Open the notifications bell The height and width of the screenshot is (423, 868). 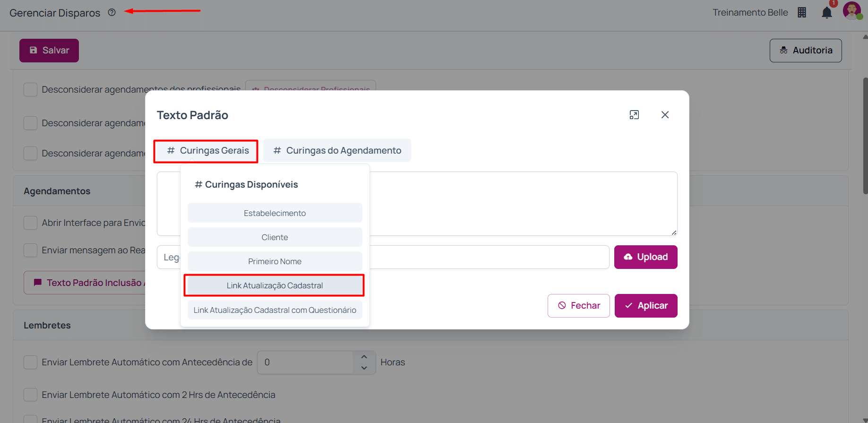pos(826,13)
